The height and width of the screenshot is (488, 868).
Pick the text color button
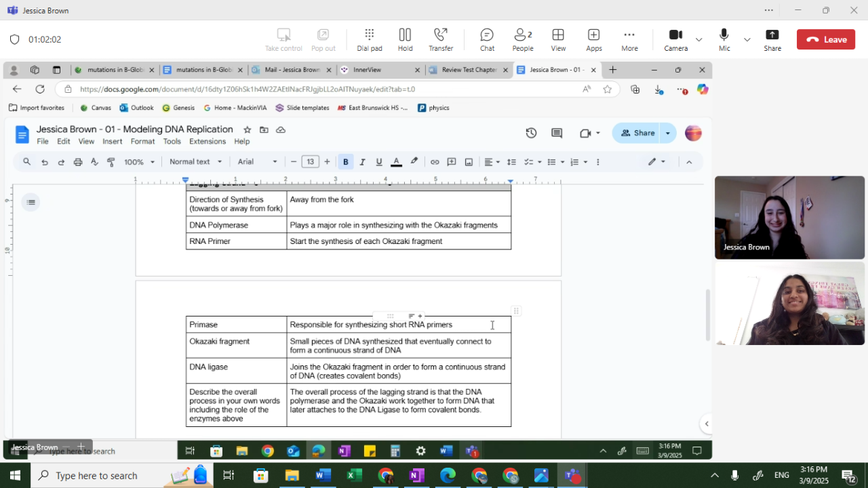point(397,162)
